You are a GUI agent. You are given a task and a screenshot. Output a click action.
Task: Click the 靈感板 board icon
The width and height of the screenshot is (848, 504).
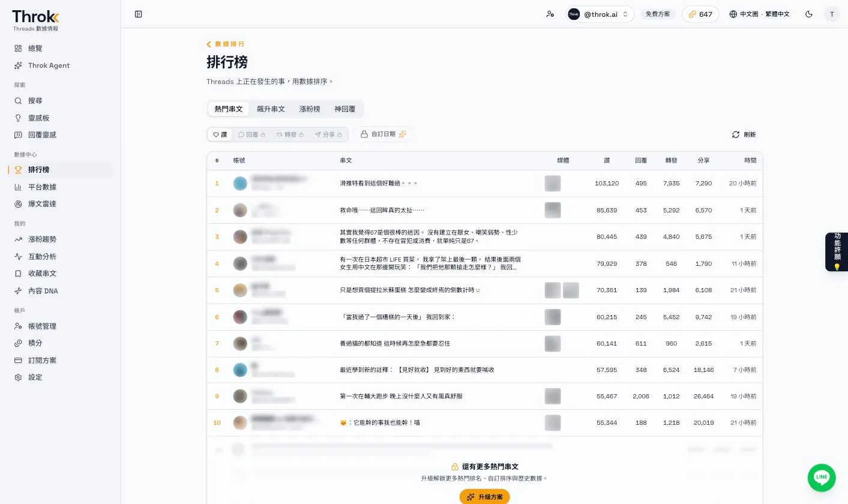18,118
